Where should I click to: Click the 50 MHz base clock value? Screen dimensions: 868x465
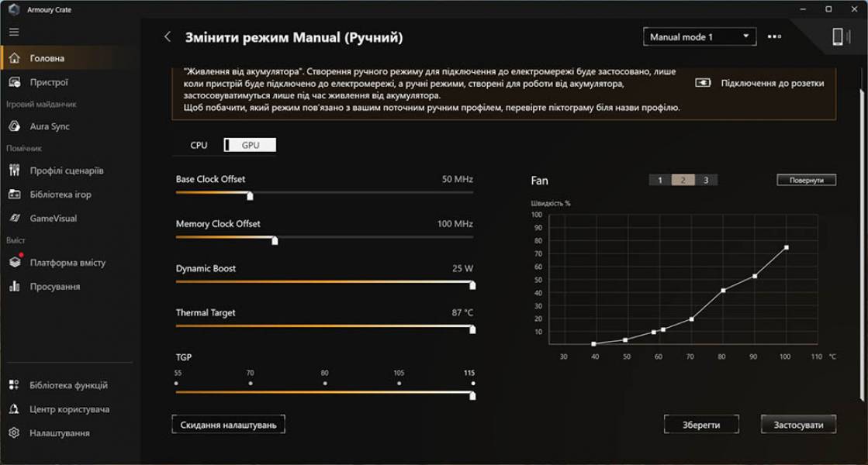457,179
